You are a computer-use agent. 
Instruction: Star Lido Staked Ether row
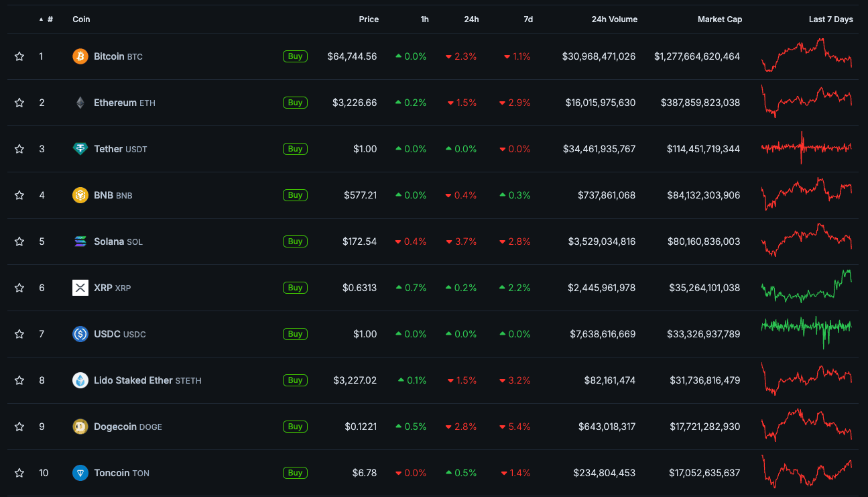point(19,380)
